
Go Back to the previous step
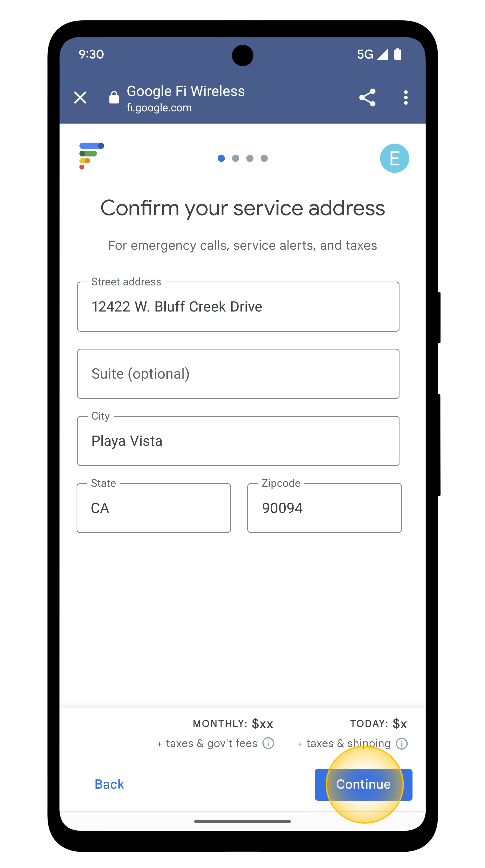(x=109, y=785)
